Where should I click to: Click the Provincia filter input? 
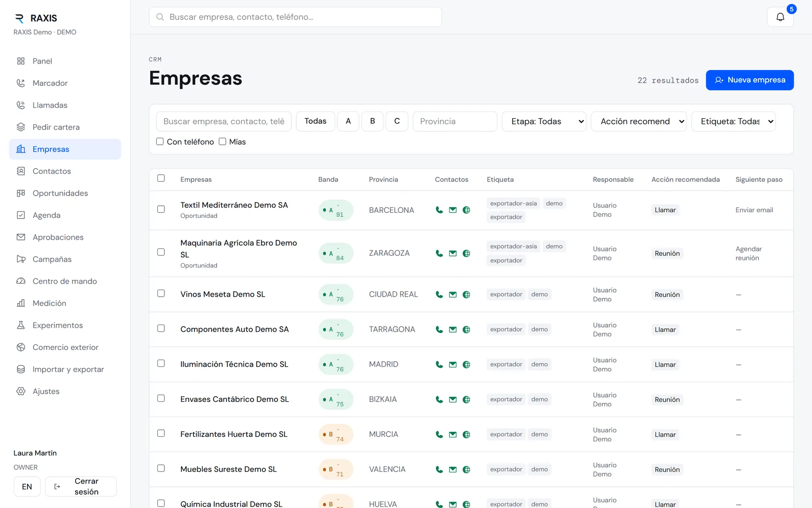tap(455, 121)
